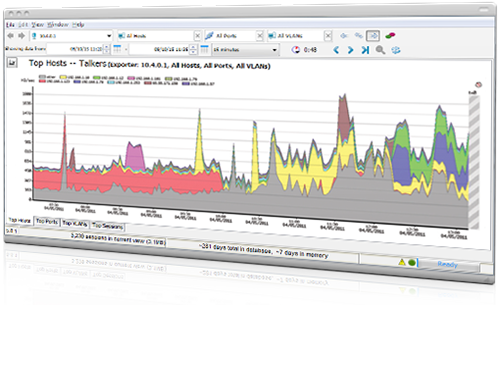Click the 'Ready' status text

(447, 264)
